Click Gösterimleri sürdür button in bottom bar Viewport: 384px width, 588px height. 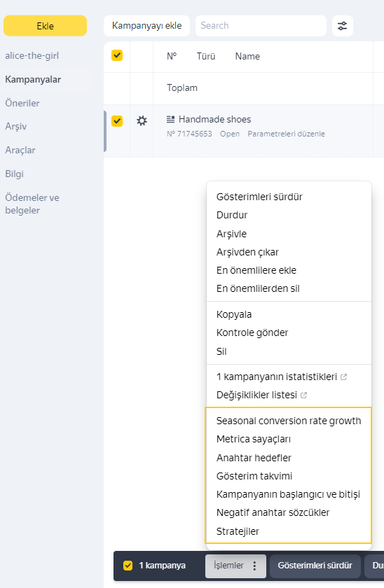(315, 566)
